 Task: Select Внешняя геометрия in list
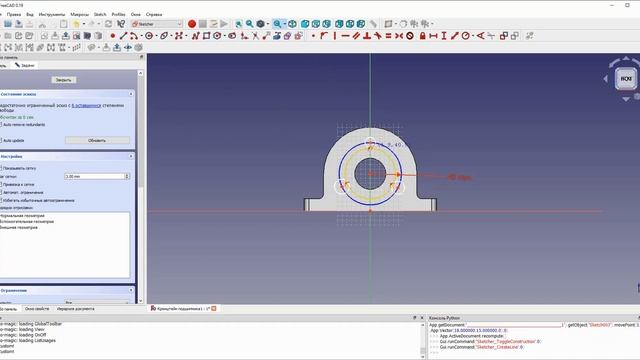pyautogui.click(x=19, y=227)
